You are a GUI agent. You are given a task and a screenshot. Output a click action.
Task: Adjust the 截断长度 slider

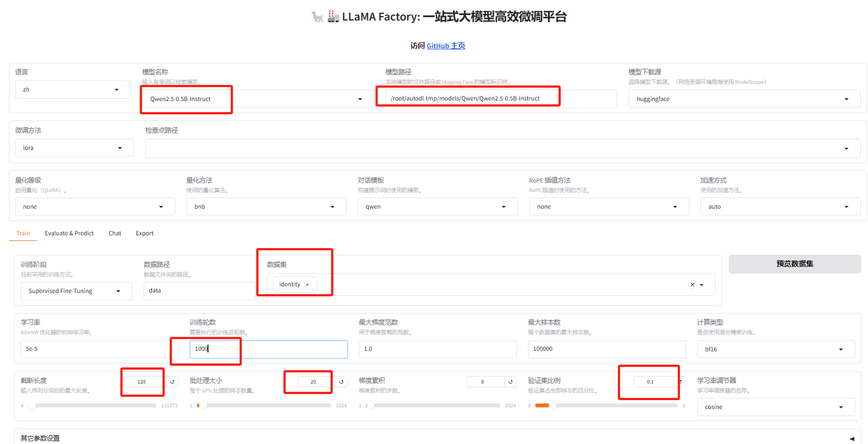point(92,406)
